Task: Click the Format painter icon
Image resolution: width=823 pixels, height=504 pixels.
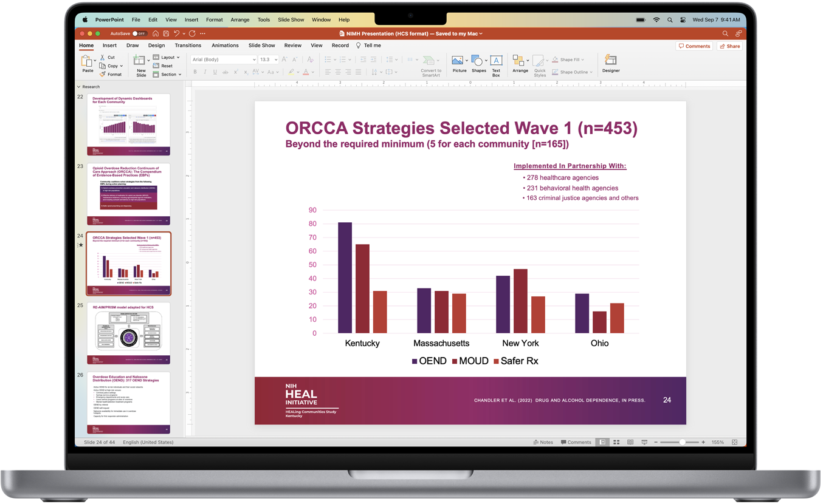Action: click(103, 74)
